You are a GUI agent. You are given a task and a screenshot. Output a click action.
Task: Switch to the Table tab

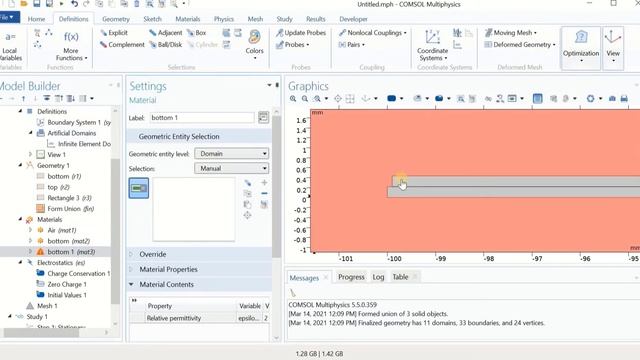(x=400, y=277)
